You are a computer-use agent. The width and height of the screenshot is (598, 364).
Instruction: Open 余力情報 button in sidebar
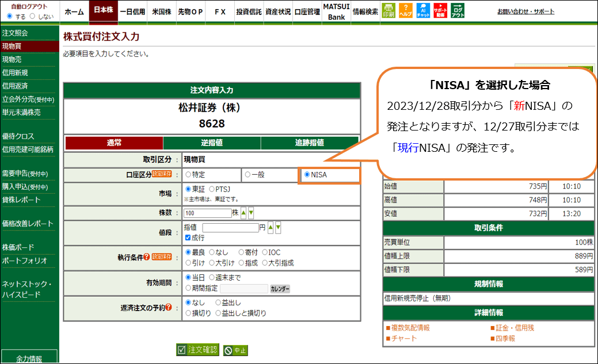(29, 357)
